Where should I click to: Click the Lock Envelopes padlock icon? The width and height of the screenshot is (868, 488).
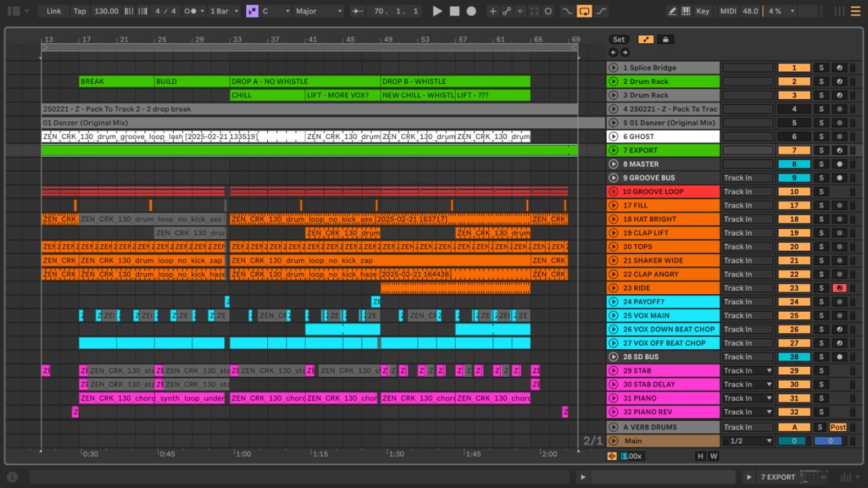[x=665, y=39]
